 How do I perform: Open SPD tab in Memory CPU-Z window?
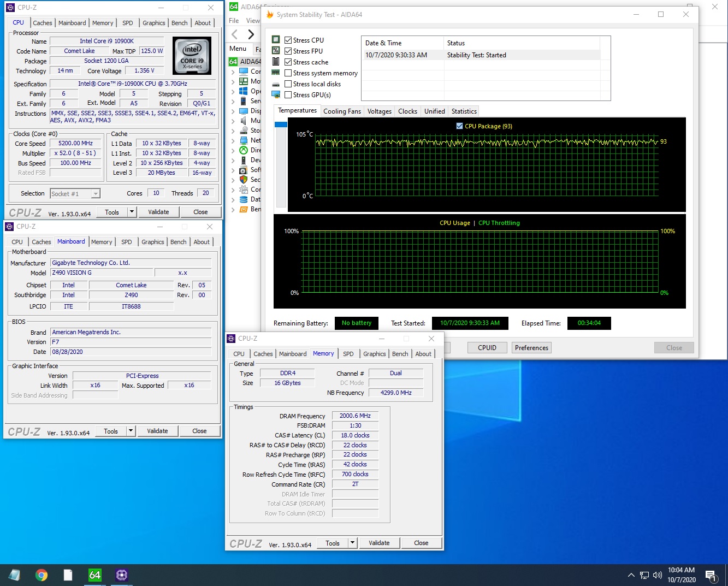(348, 354)
